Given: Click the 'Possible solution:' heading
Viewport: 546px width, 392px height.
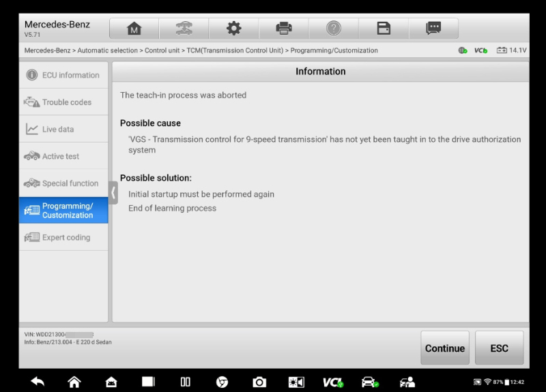Looking at the screenshot, I should point(156,178).
